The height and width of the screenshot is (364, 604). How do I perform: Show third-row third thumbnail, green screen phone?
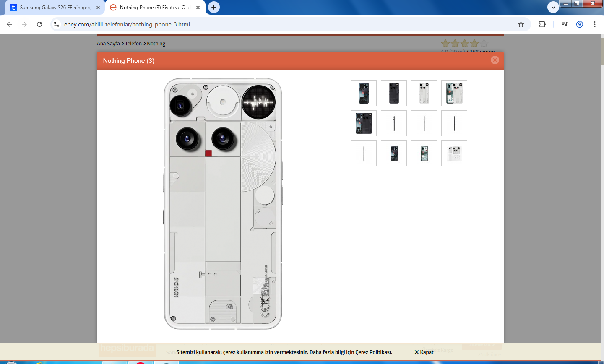point(424,153)
